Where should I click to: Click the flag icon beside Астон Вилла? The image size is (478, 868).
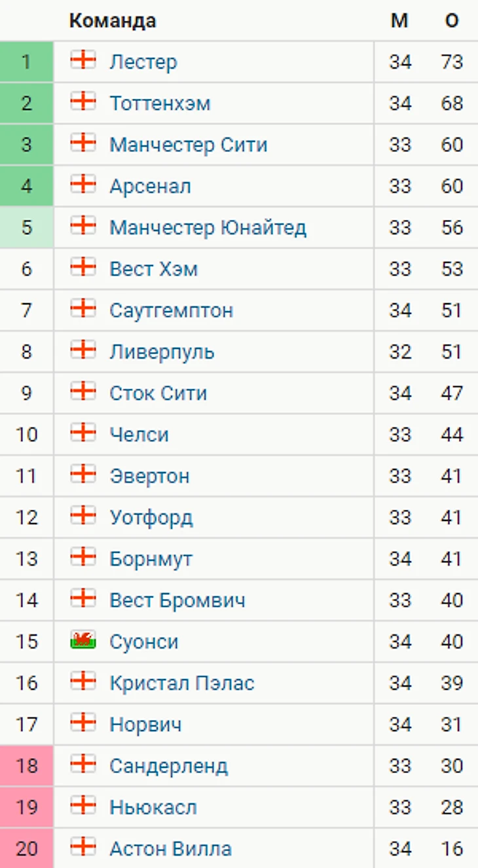pyautogui.click(x=83, y=847)
